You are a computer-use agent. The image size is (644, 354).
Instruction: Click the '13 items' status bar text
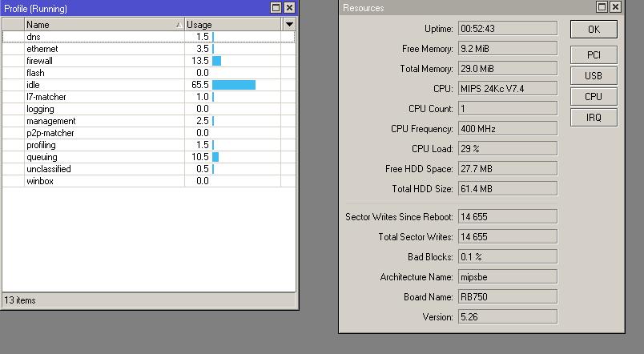pos(20,300)
